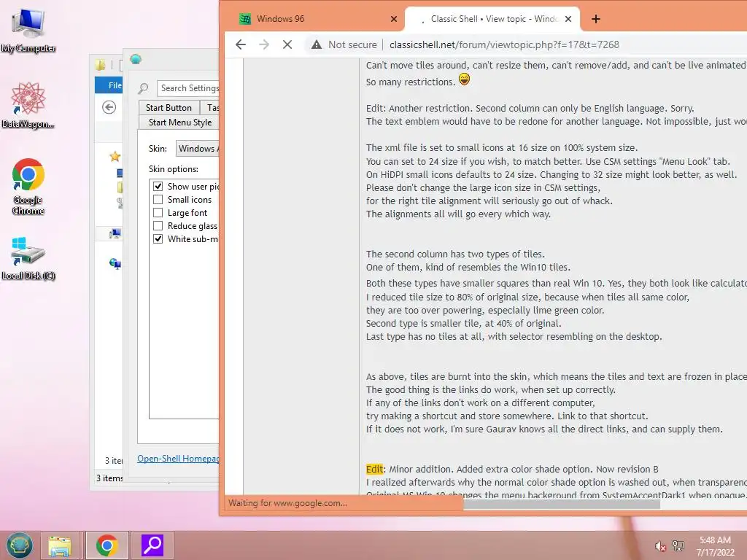Screen dimensions: 747x560
Task: Click the Search Settings magnifier icon
Action: pos(143,88)
